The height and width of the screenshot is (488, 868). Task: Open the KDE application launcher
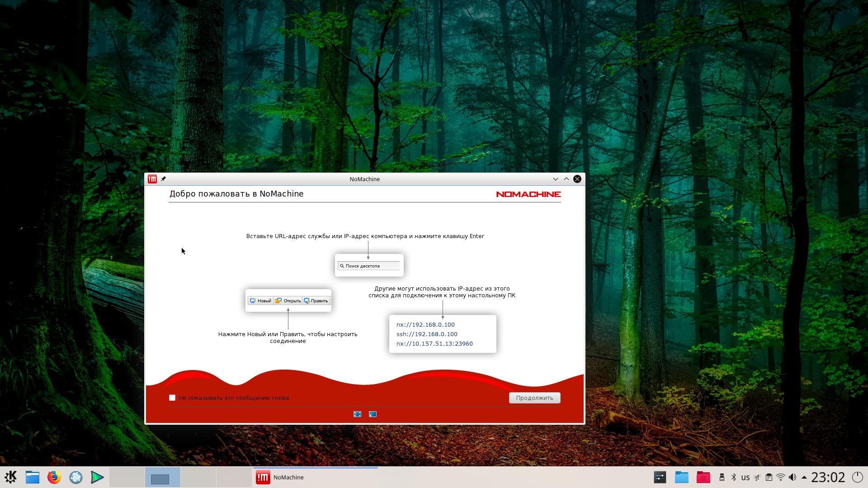[10, 477]
